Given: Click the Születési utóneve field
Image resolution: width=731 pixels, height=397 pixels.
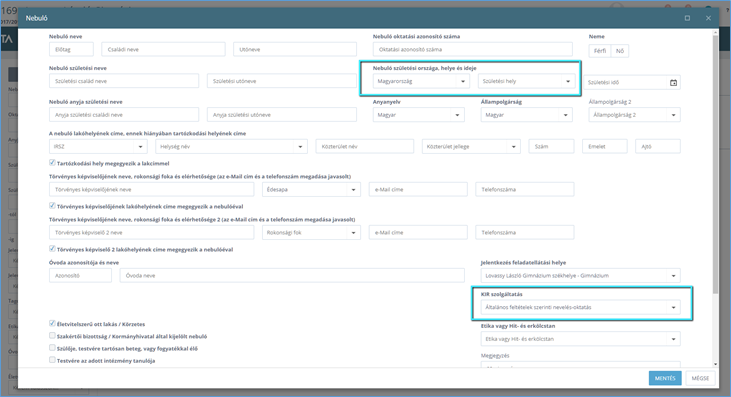Looking at the screenshot, I should coord(282,81).
